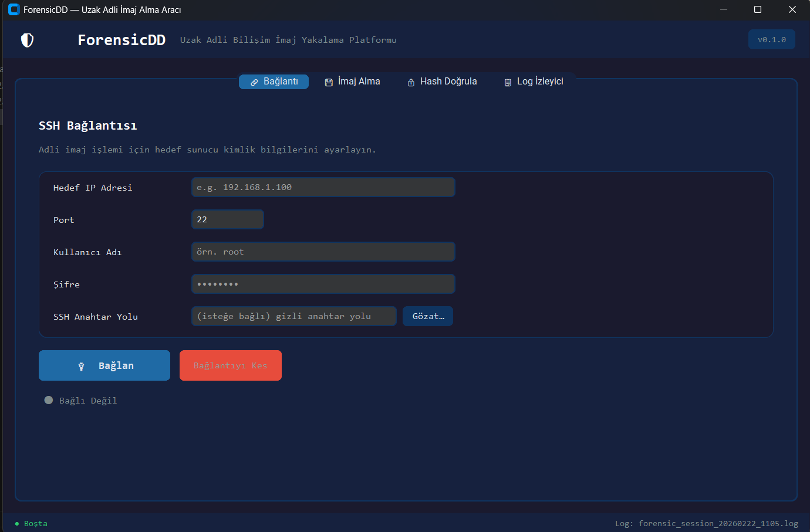Click into the Port field showing 22
Image resolution: width=810 pixels, height=532 pixels.
coord(228,219)
